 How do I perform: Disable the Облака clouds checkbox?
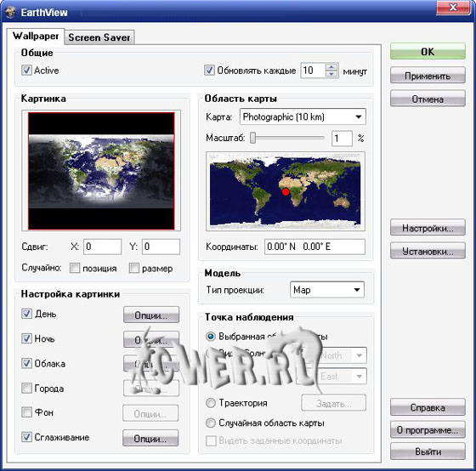[x=26, y=363]
